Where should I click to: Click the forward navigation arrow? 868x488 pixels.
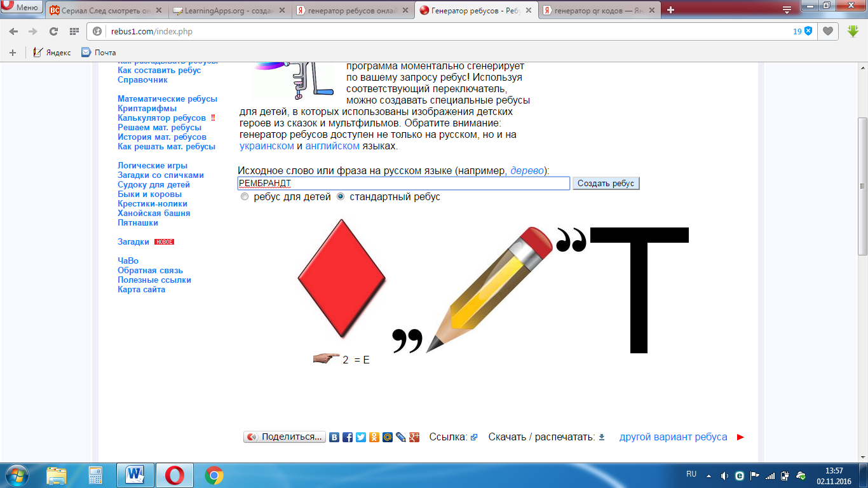pyautogui.click(x=32, y=31)
